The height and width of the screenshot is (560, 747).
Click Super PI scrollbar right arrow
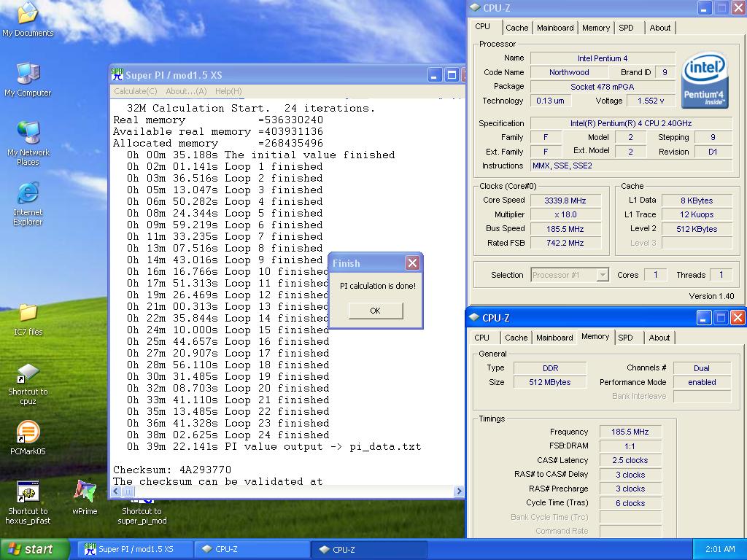[459, 491]
